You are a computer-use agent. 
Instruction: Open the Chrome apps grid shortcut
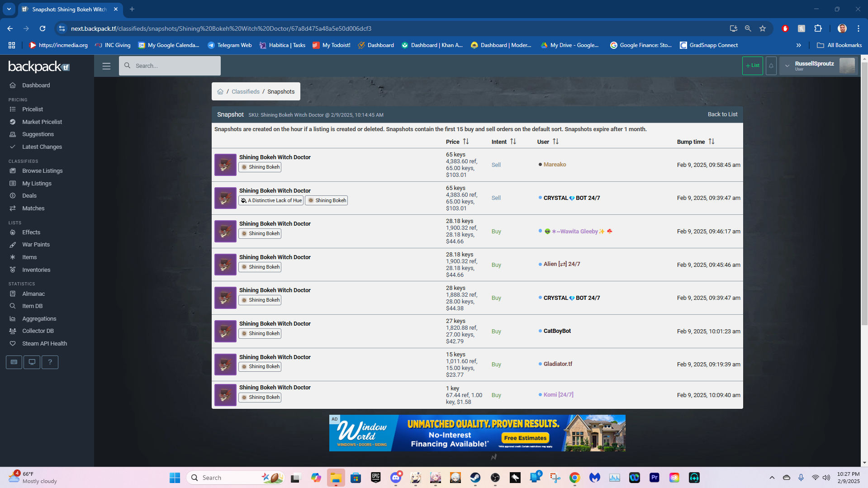click(12, 45)
